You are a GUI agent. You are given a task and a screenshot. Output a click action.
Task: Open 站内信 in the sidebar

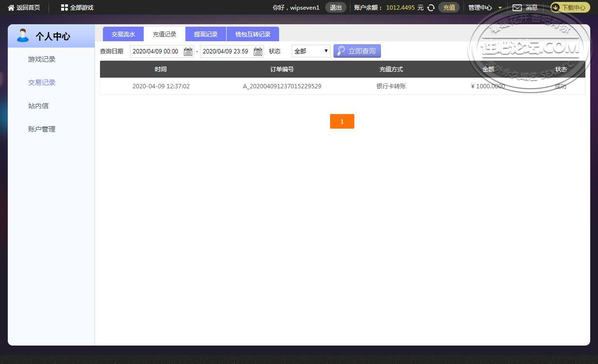point(38,106)
